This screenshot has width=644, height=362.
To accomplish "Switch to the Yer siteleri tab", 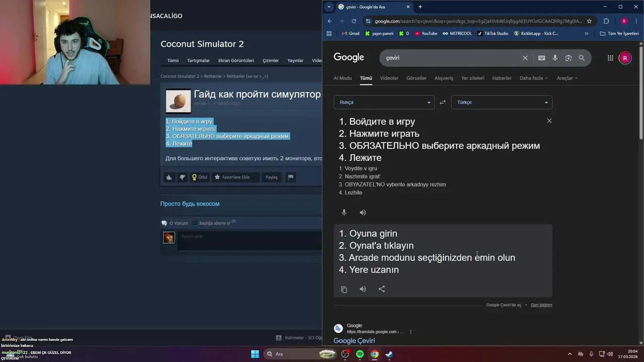I will tap(472, 78).
